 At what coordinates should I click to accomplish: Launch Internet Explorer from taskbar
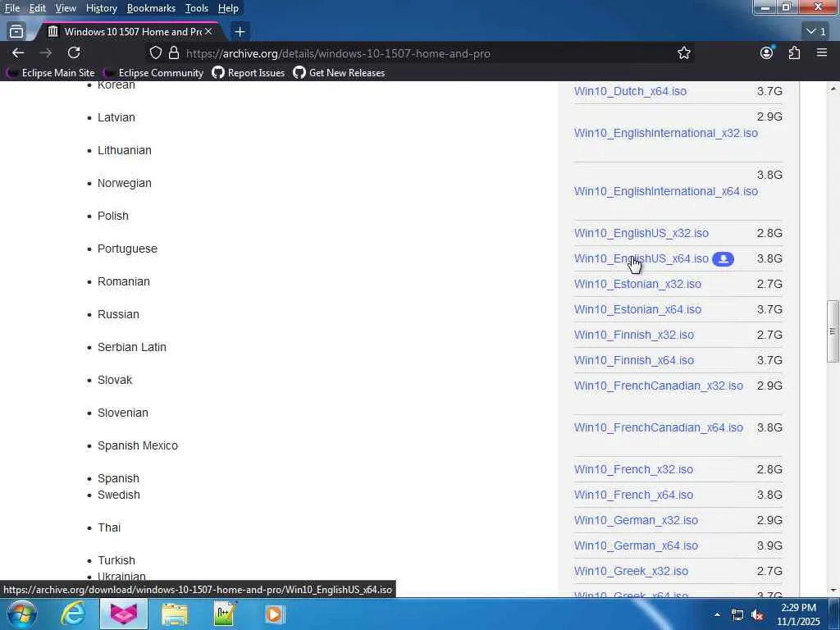(x=72, y=614)
